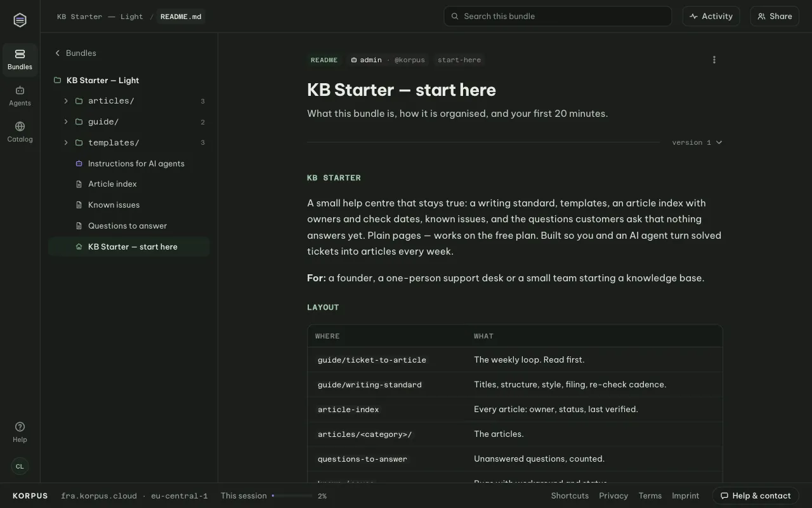
Task: Open the Terms link
Action: [x=650, y=496]
